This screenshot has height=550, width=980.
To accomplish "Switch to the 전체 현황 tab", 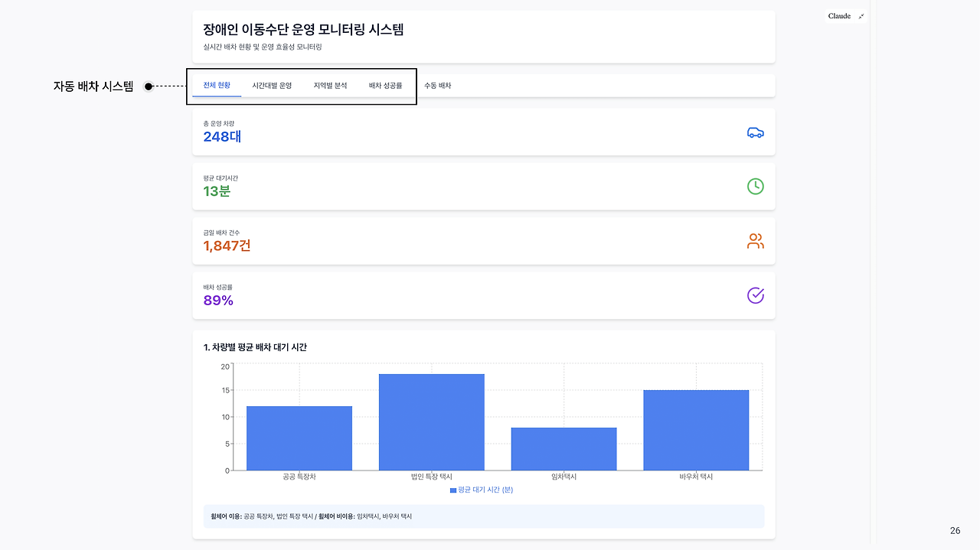I will pyautogui.click(x=217, y=86).
